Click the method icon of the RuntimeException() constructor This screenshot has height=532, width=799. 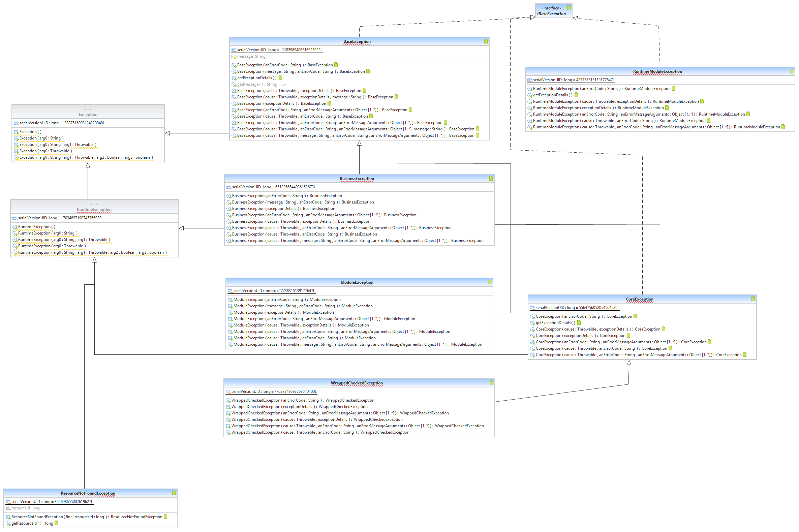click(14, 227)
